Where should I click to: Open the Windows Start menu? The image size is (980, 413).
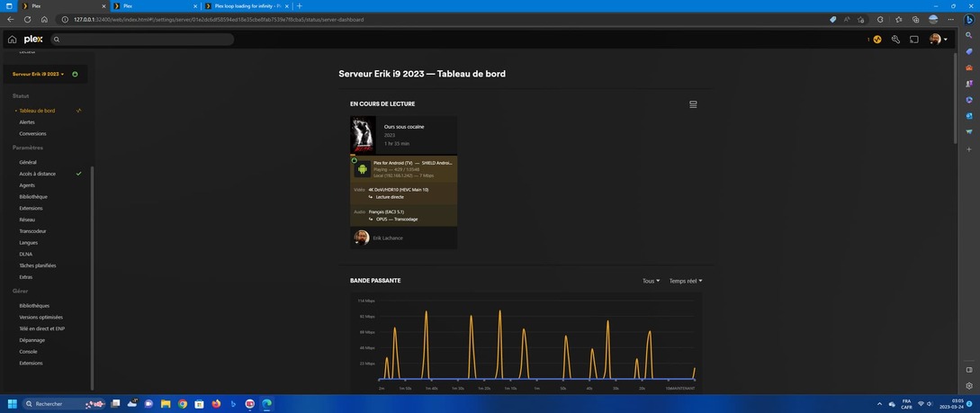[x=12, y=404]
